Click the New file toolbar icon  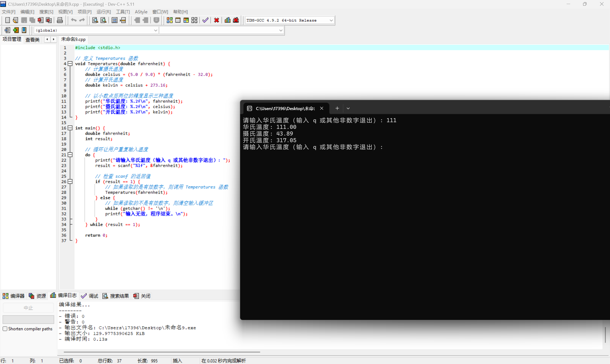coord(7,20)
